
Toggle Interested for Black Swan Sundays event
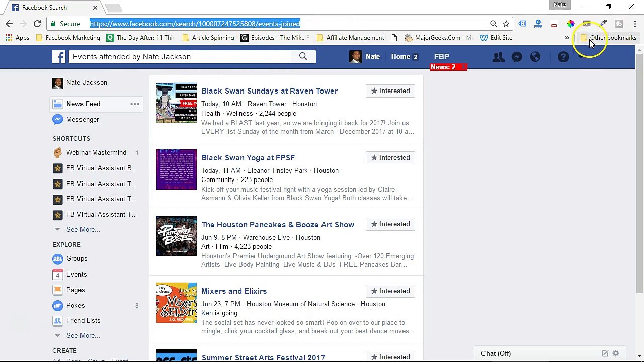[390, 91]
